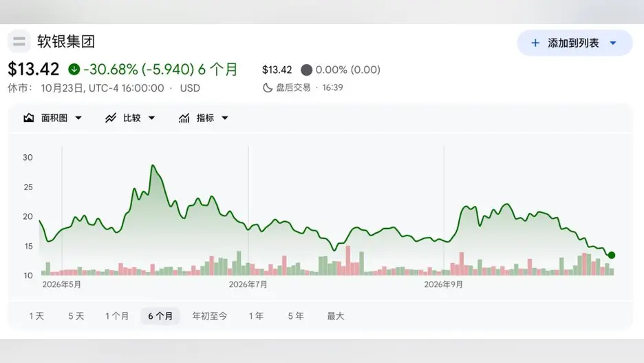Click the 添加到列表 button

click(575, 43)
